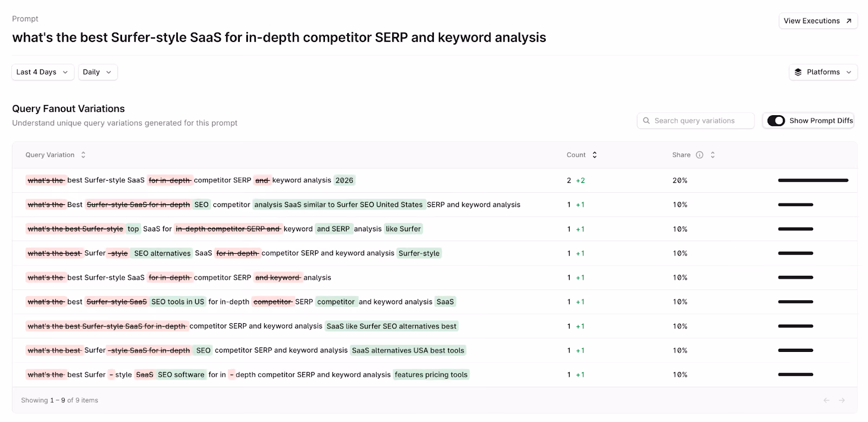Click the Share info icon

700,155
